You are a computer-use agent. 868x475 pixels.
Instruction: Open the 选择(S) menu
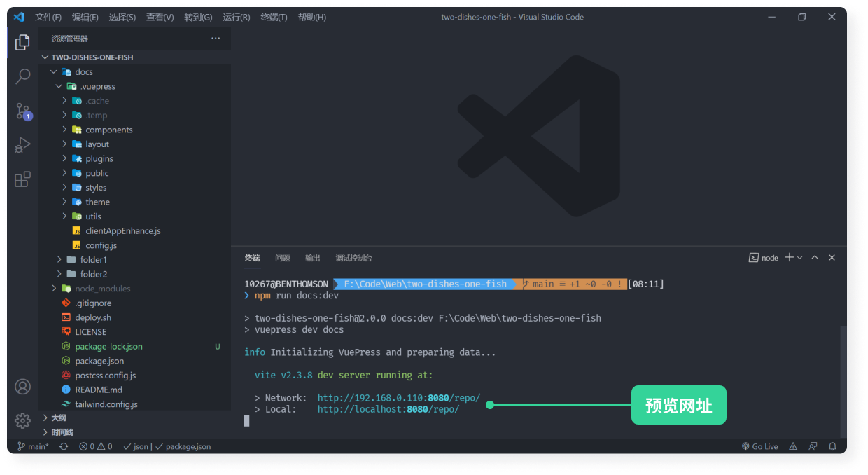122,17
